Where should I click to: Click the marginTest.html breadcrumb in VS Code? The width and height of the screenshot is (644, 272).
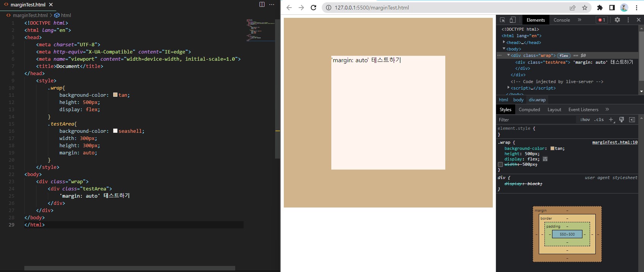pos(30,15)
